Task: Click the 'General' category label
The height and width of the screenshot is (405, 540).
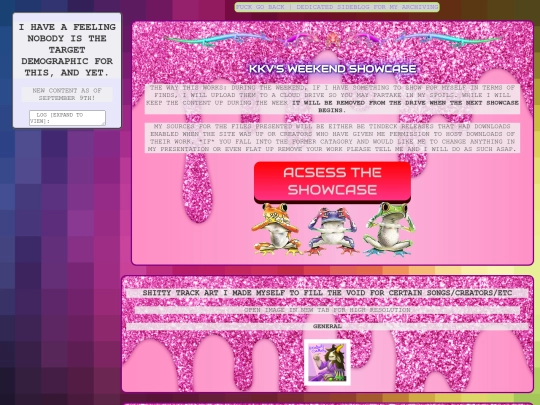Action: [x=327, y=326]
